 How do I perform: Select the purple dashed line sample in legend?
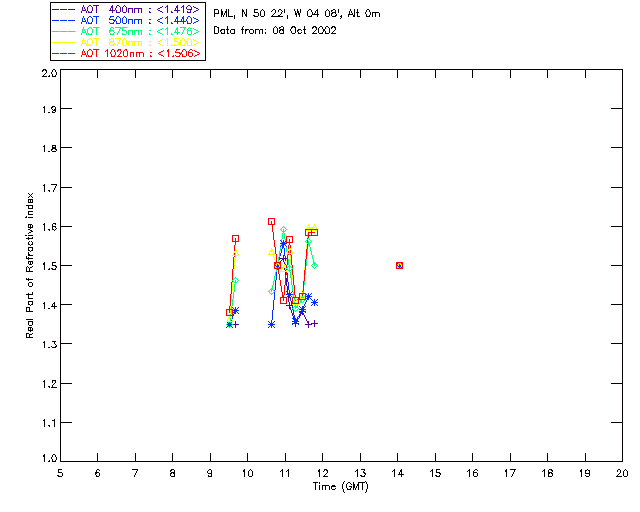(64, 9)
